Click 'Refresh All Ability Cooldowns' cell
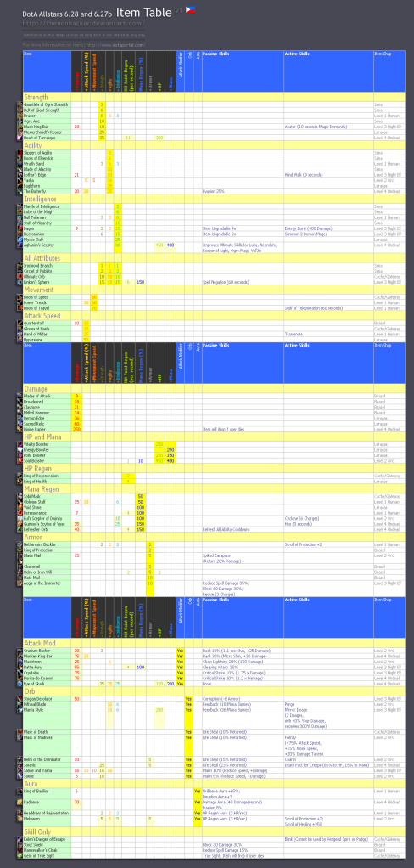 click(x=227, y=529)
